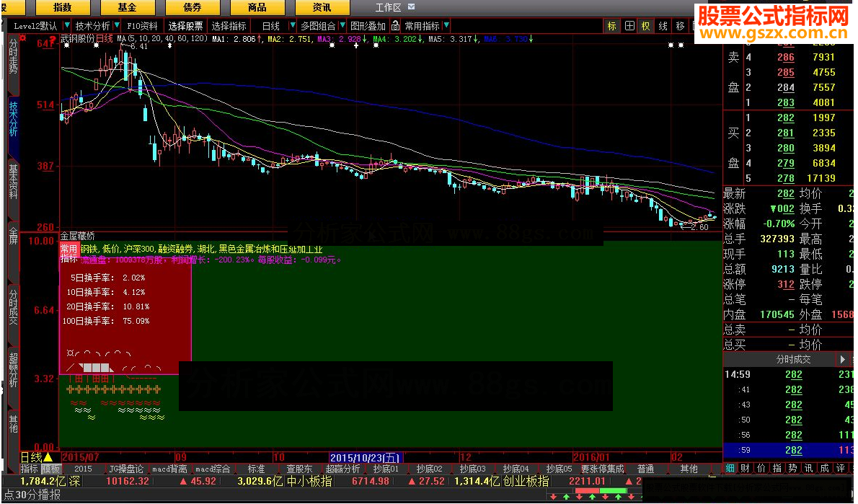Click the arrow button next to 分时成交 header

point(842,360)
